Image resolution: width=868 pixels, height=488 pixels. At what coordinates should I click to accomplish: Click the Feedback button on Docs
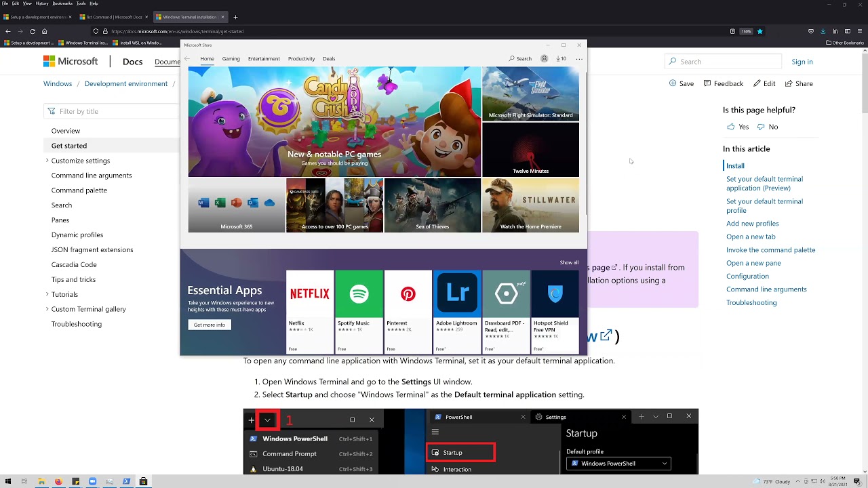pyautogui.click(x=724, y=83)
